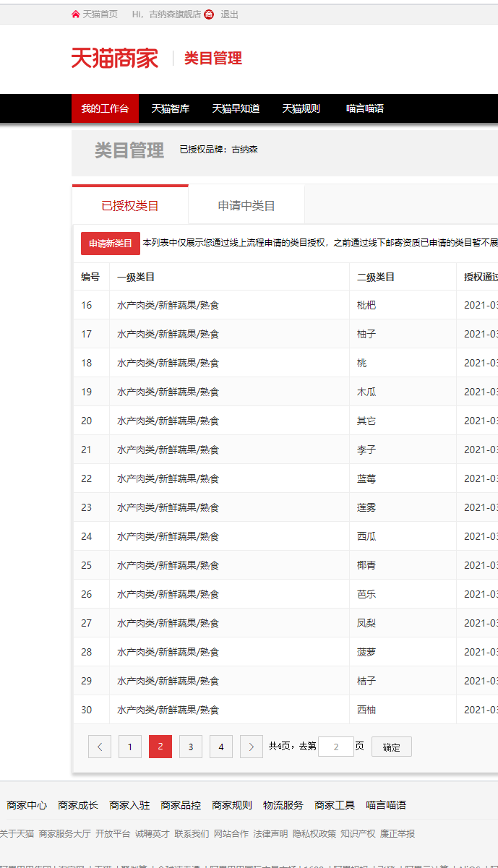The image size is (498, 868).
Task: Click 退出 to log out
Action: (229, 14)
